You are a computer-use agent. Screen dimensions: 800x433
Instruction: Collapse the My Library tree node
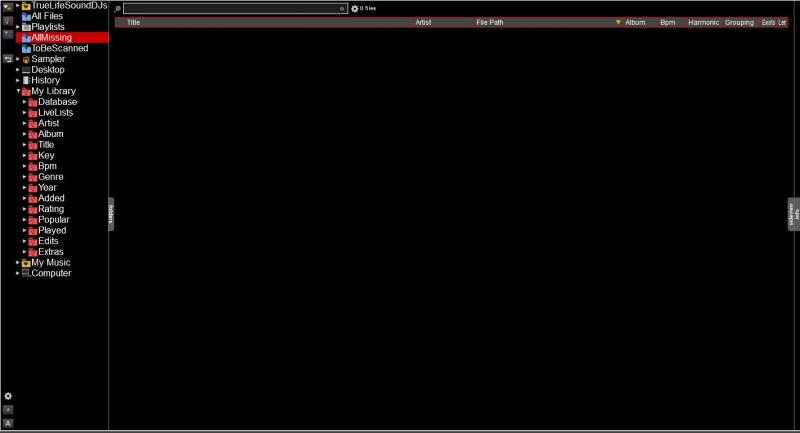coord(18,91)
